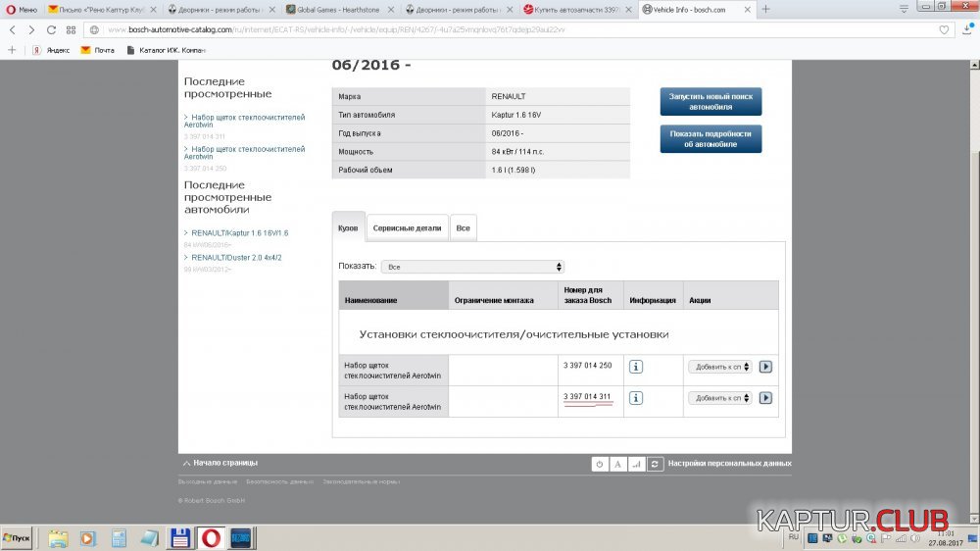Go forward using browser forward arrow
This screenshot has width=980, height=551.
point(31,29)
